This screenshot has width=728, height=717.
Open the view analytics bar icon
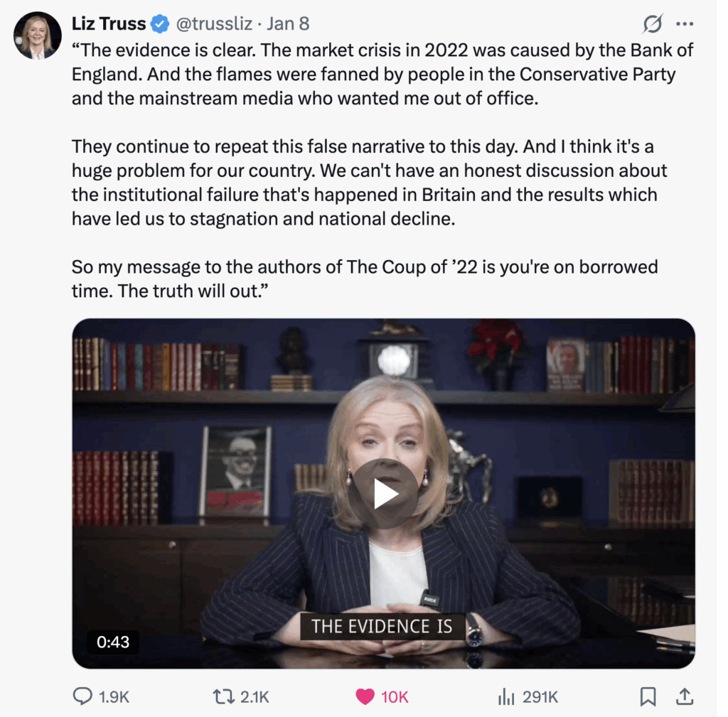(506, 696)
